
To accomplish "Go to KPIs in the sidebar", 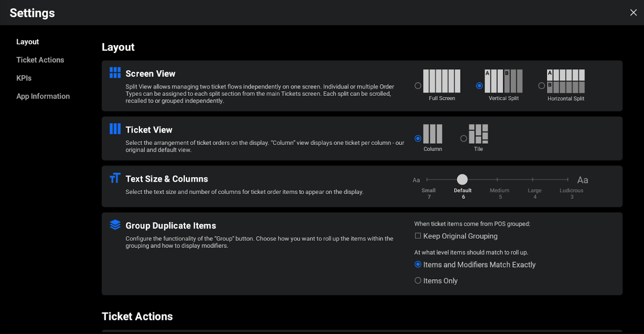I will click(24, 78).
